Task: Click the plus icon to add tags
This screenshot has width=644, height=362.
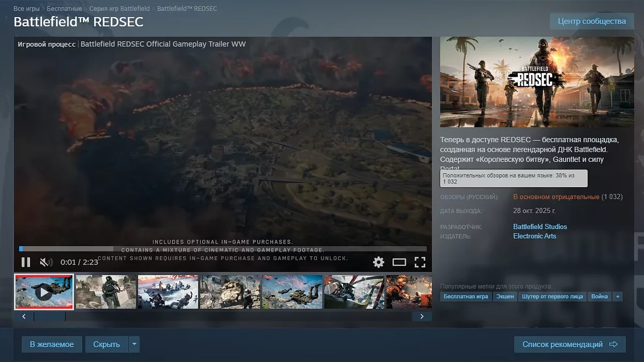Action: pyautogui.click(x=617, y=297)
